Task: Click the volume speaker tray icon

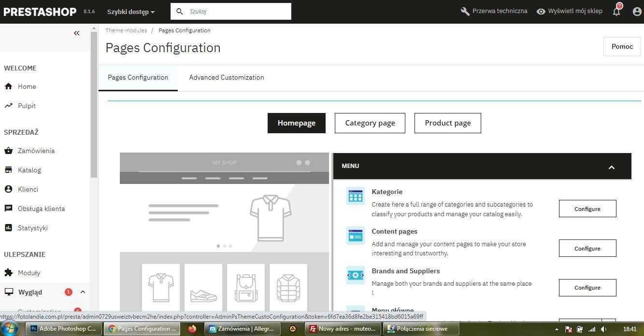Action: click(x=603, y=329)
